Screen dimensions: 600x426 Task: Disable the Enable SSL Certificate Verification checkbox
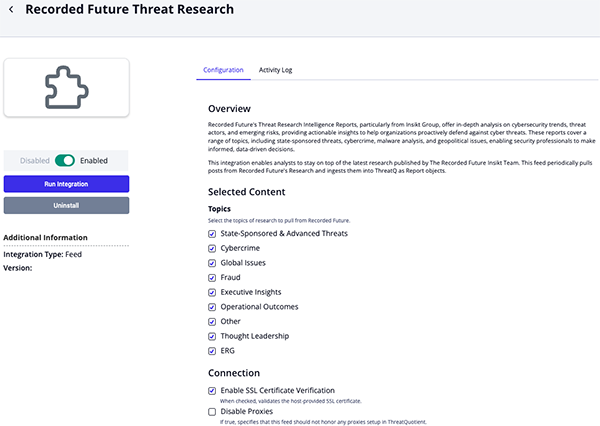(x=212, y=390)
